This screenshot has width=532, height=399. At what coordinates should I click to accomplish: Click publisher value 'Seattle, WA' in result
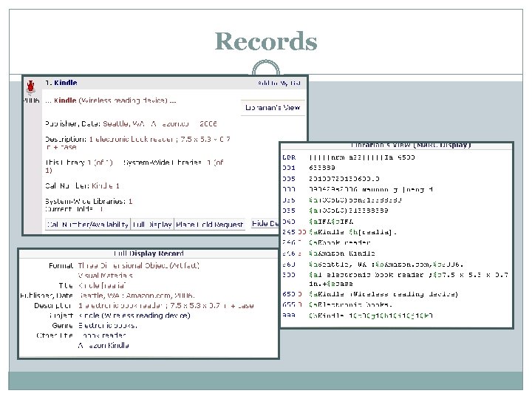pyautogui.click(x=123, y=124)
